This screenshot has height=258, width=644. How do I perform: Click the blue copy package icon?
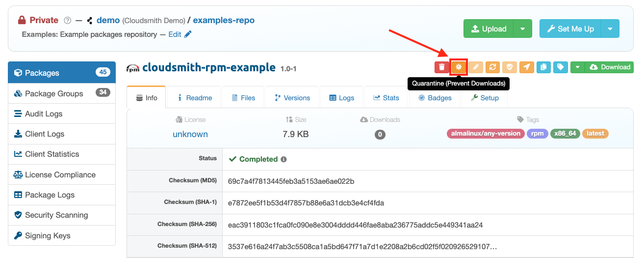[x=543, y=67]
